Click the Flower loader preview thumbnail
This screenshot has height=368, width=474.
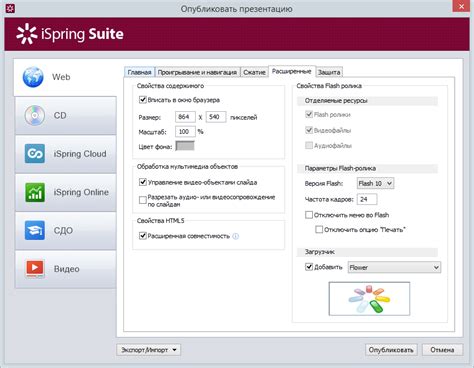pyautogui.click(x=369, y=299)
